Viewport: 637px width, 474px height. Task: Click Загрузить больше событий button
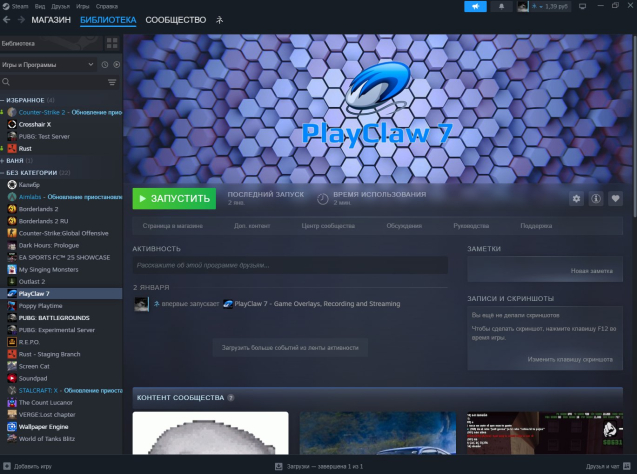(x=289, y=347)
